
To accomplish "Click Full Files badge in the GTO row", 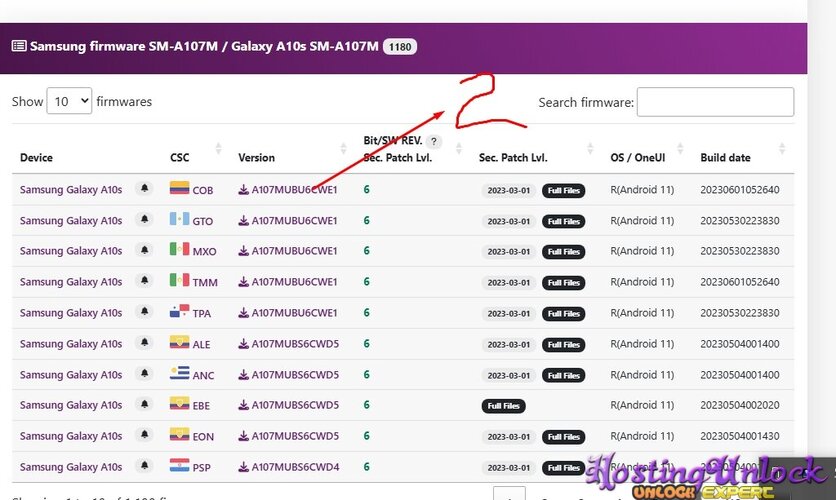I will point(564,221).
